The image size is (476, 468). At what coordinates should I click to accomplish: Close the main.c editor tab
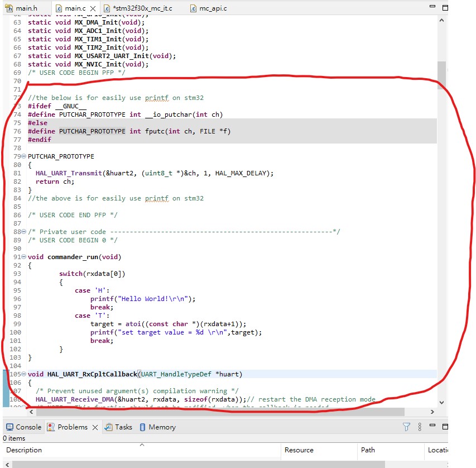coord(92,8)
